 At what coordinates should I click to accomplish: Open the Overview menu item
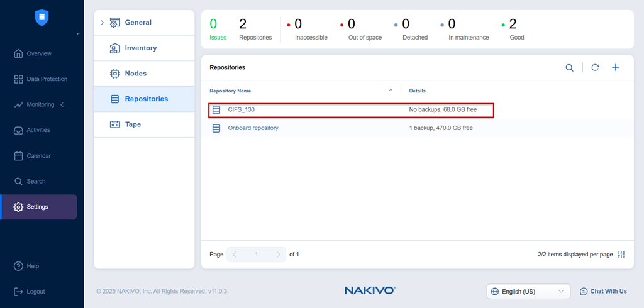coord(38,53)
